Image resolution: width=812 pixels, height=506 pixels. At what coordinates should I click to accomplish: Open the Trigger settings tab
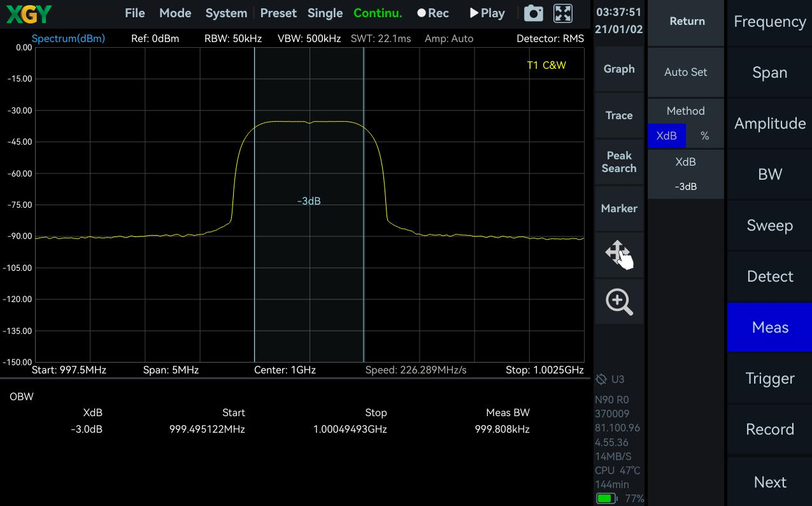[770, 379]
